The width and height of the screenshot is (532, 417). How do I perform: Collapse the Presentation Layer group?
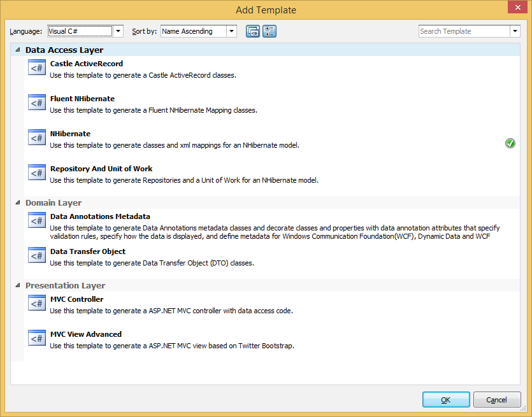[18, 285]
